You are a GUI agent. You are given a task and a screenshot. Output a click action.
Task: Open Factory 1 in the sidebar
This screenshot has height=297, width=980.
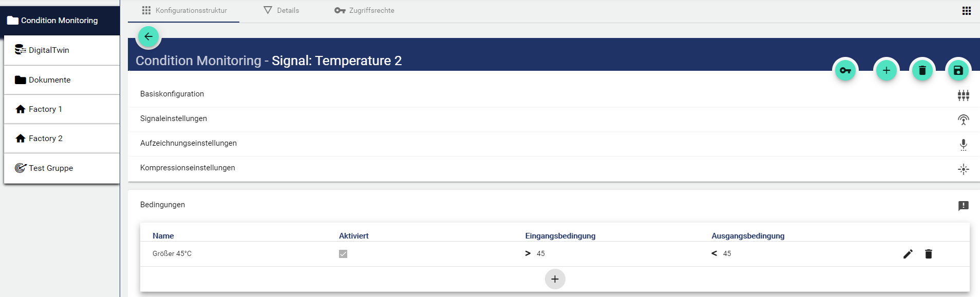pyautogui.click(x=45, y=109)
